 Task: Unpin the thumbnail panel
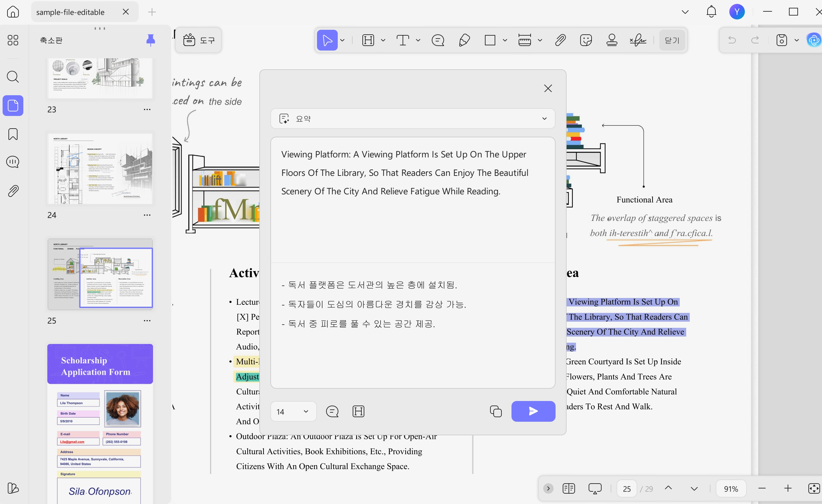point(150,40)
